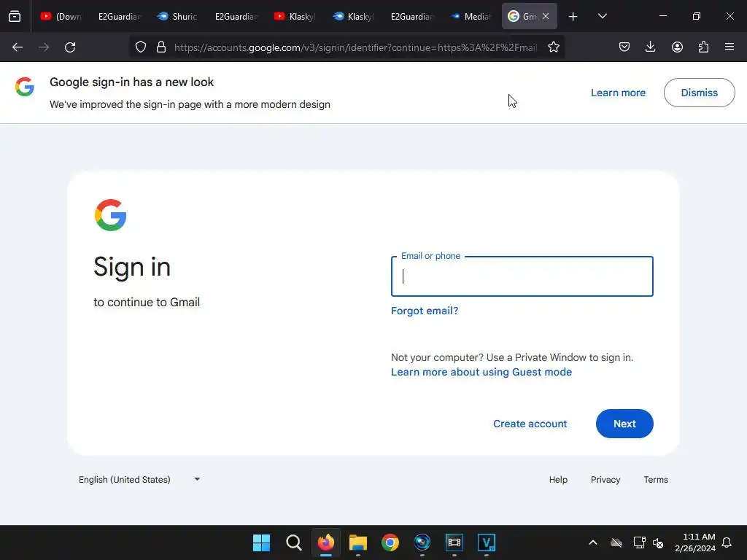This screenshot has width=747, height=560.
Task: Close the Gmail sign-in tab
Action: coord(546,16)
